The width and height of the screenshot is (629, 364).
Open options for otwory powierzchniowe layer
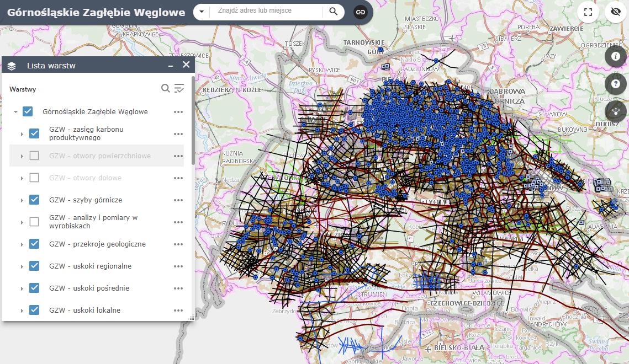(x=178, y=156)
